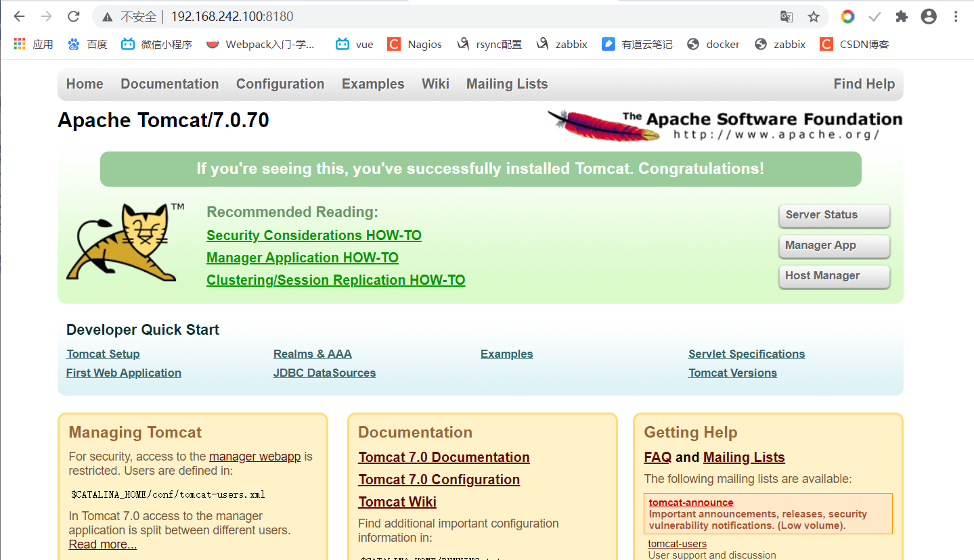Open the Chrome profile avatar
Screen dimensions: 974x560
(929, 16)
